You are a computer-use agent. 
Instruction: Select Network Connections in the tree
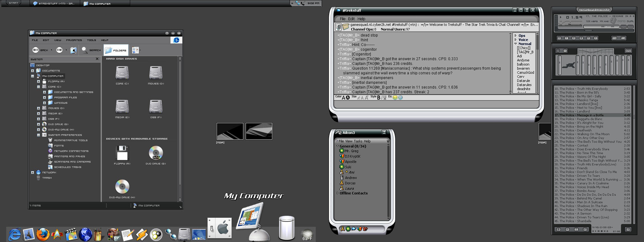(x=71, y=151)
